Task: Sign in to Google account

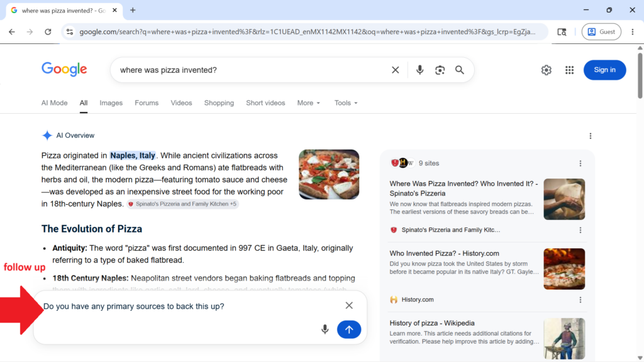Action: click(x=604, y=70)
